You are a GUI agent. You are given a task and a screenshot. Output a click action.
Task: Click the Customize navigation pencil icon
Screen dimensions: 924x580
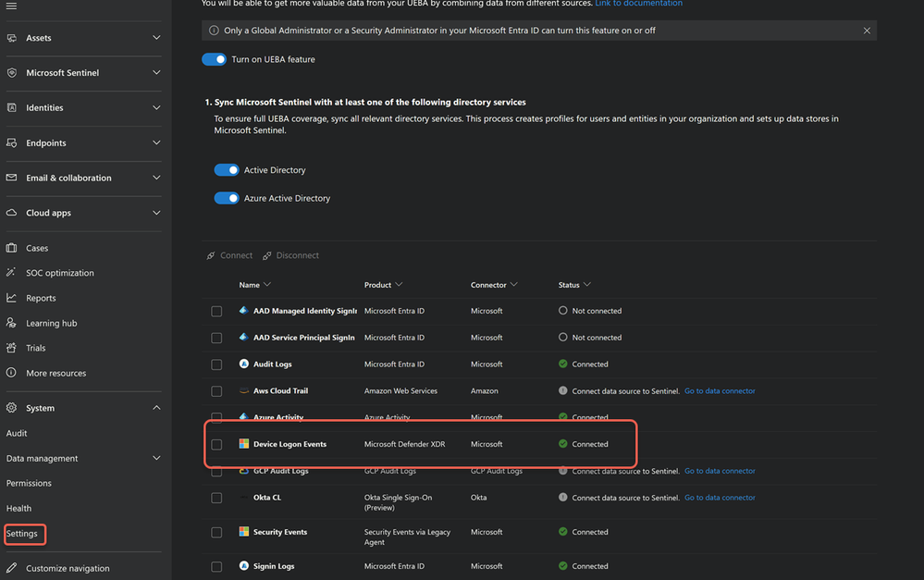(x=12, y=568)
